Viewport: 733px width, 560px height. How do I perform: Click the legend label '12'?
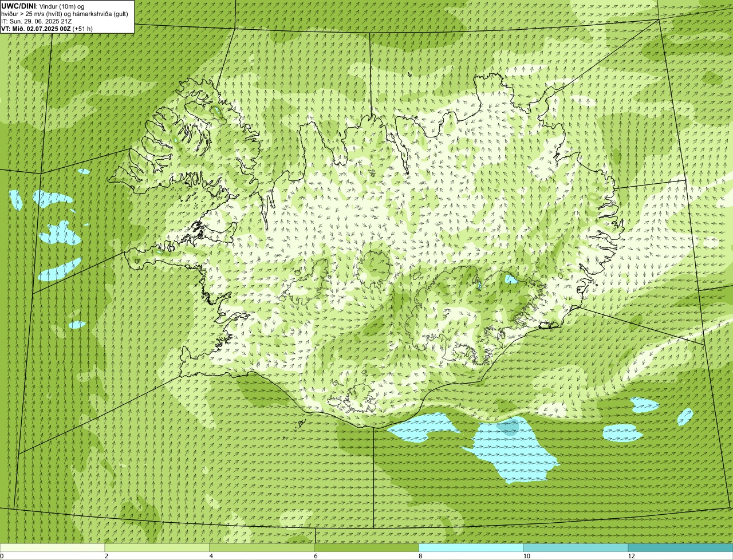631,556
